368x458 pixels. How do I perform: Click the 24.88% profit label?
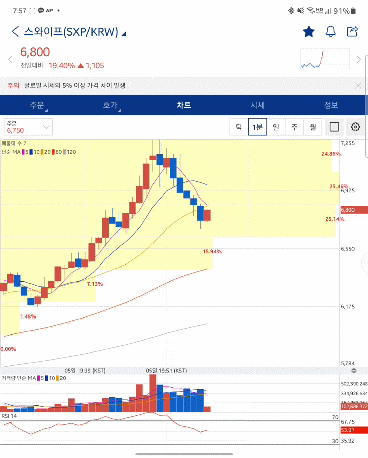[x=331, y=154]
